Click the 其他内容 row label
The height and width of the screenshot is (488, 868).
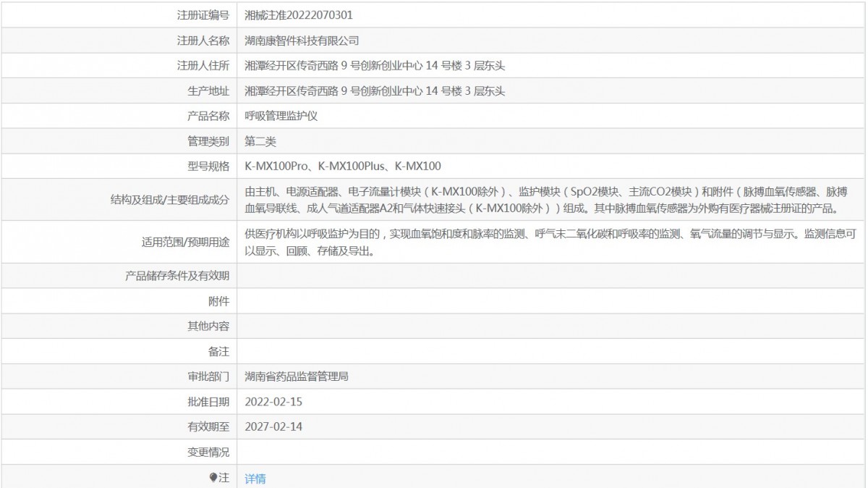208,326
